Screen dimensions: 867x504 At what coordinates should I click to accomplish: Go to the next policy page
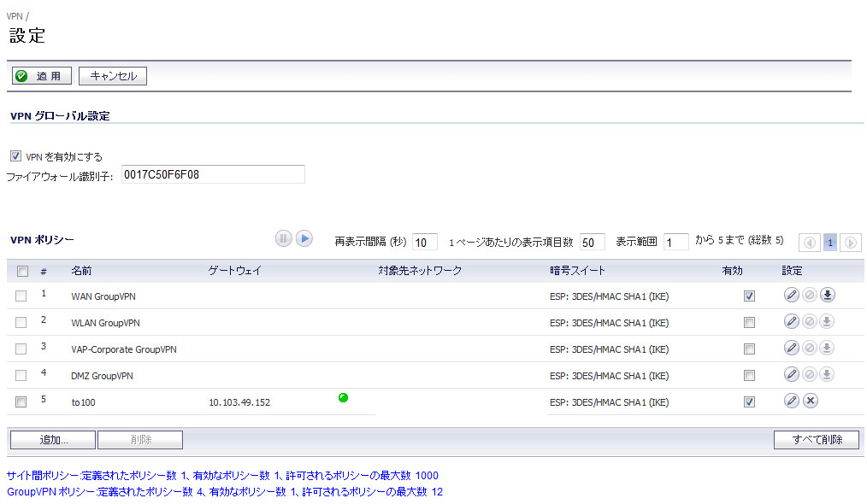851,243
